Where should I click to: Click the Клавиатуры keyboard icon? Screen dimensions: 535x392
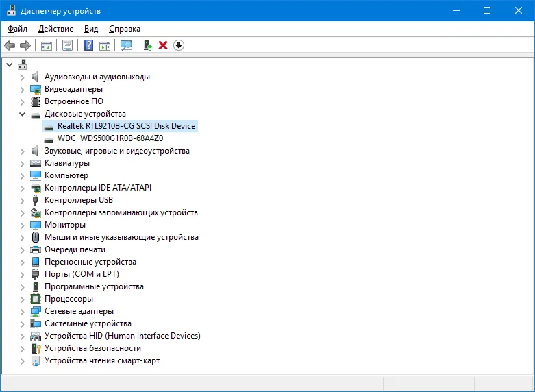tap(36, 163)
